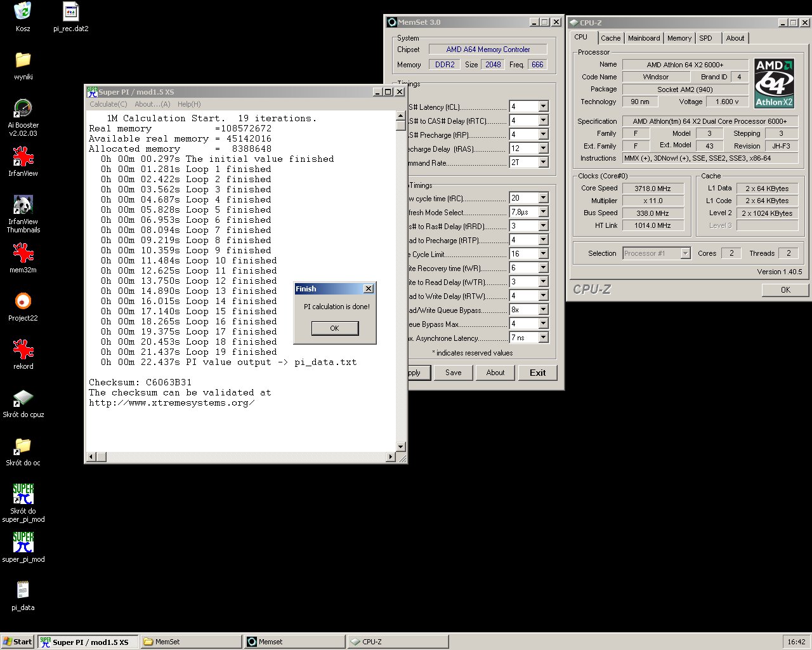
Task: Click Save button in MemSet
Action: click(453, 373)
